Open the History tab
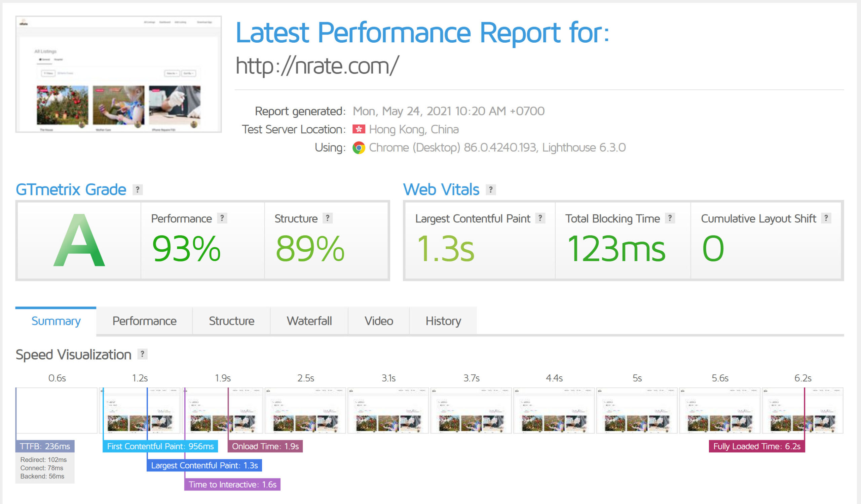The height and width of the screenshot is (504, 861). [x=443, y=321]
